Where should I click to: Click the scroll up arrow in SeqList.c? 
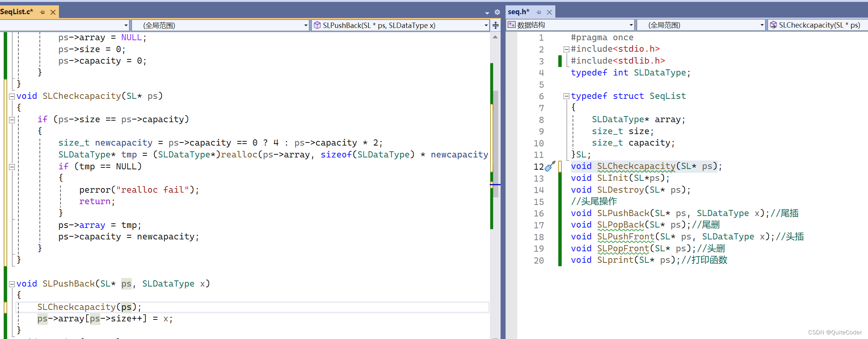495,37
